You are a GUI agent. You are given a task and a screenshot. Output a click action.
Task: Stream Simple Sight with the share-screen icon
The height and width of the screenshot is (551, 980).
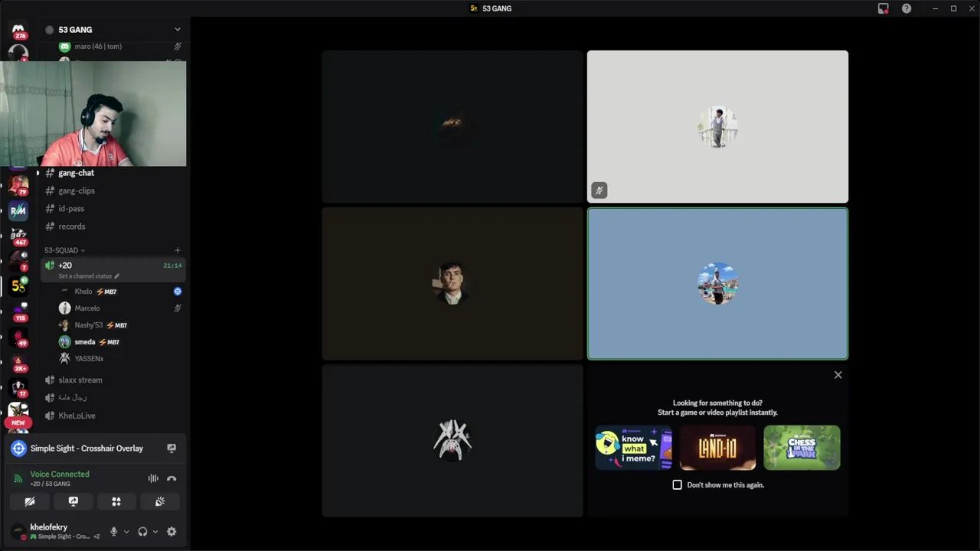(x=171, y=448)
